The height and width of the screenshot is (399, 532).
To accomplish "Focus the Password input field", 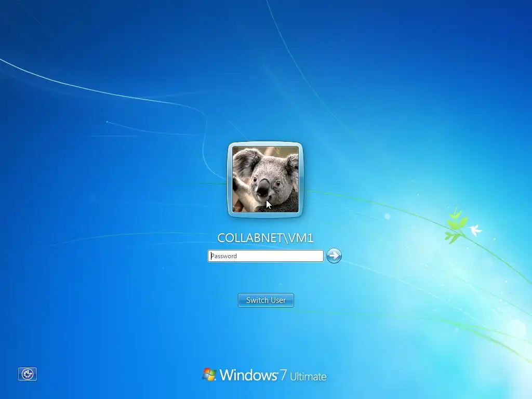I will tap(265, 256).
